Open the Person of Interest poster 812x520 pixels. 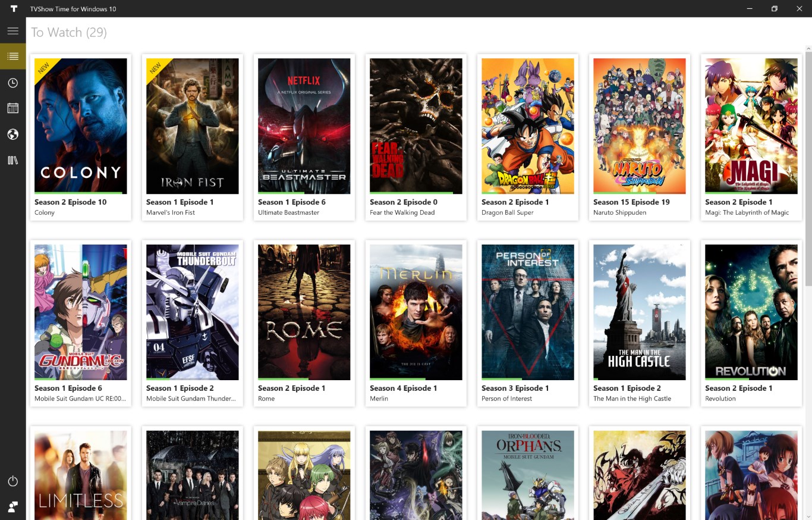[528, 312]
